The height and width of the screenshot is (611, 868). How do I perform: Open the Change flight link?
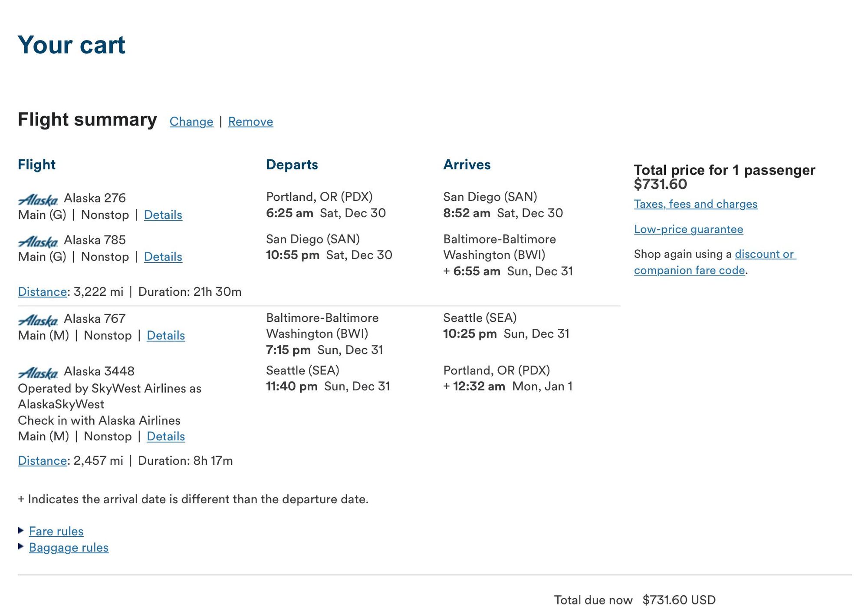tap(191, 122)
